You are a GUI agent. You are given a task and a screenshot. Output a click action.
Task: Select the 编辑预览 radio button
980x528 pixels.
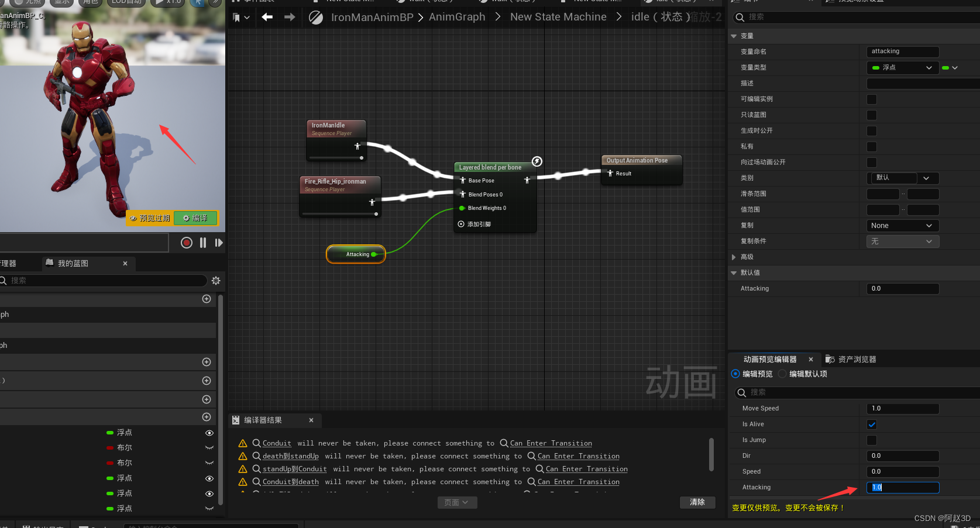point(735,374)
